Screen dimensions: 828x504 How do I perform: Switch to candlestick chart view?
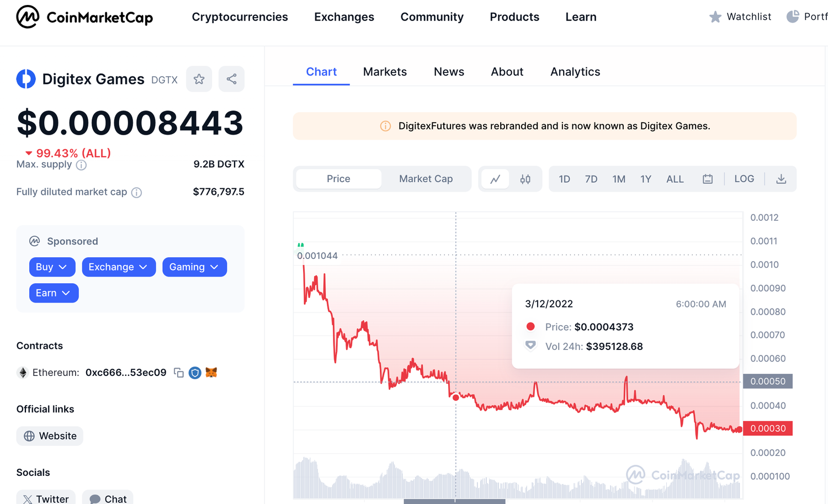(x=525, y=179)
